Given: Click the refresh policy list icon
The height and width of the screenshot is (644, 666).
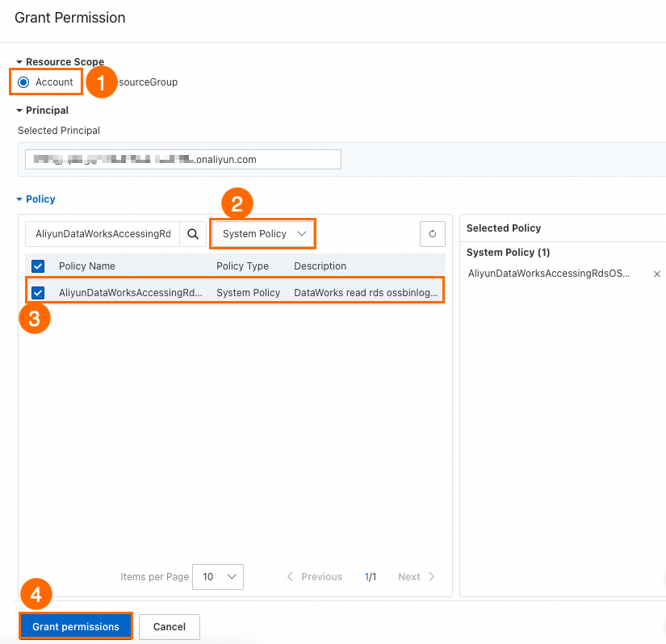Looking at the screenshot, I should 433,234.
